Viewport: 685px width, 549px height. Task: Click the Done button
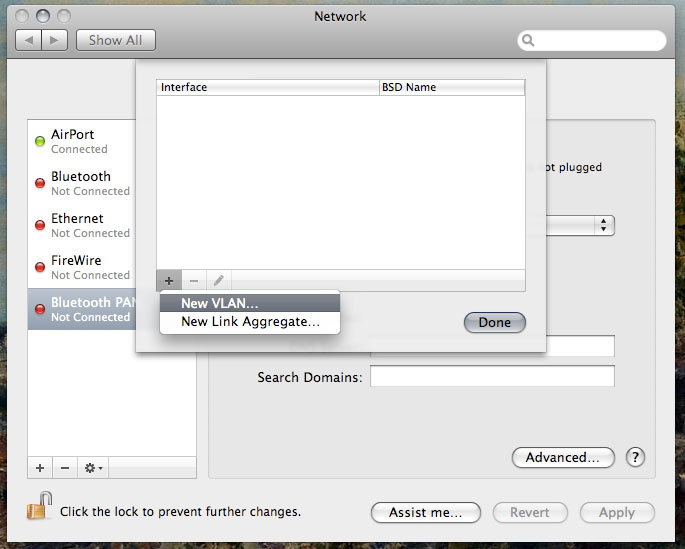point(495,322)
